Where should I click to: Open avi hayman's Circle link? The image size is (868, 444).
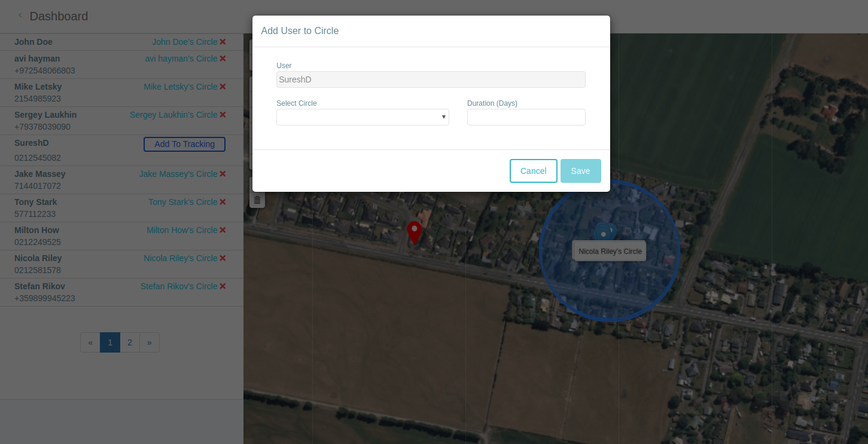coord(181,59)
